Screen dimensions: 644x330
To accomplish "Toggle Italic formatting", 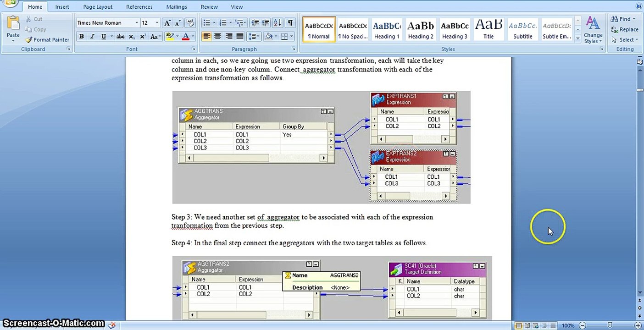I will coord(93,37).
